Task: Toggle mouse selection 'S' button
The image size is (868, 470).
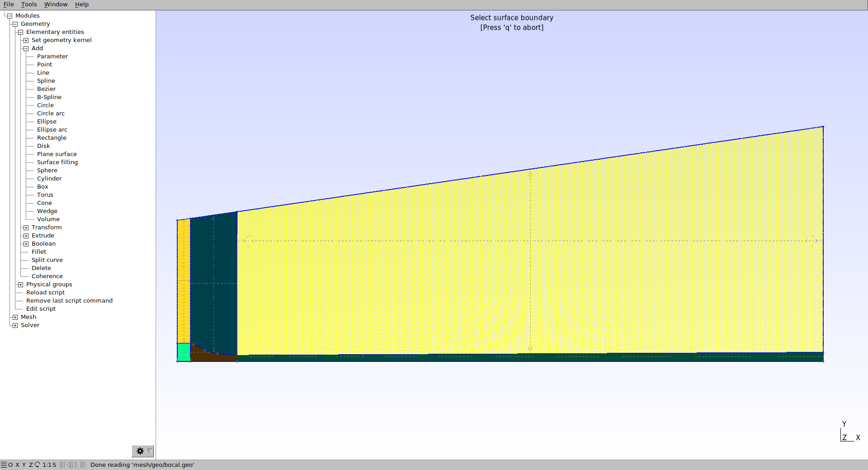Action: pyautogui.click(x=54, y=465)
